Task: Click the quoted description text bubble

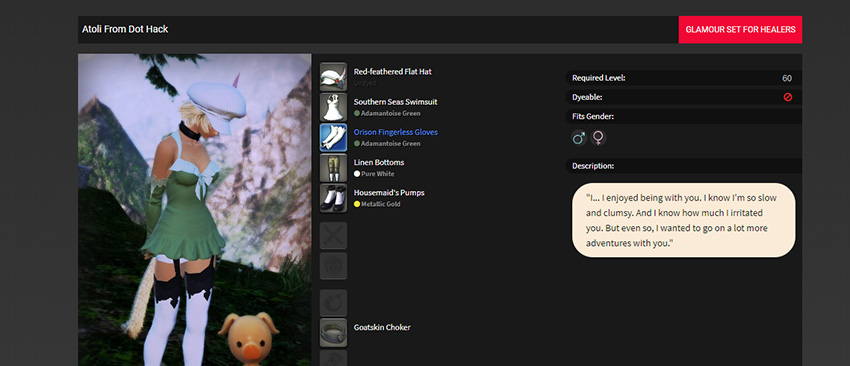Action: click(x=684, y=220)
